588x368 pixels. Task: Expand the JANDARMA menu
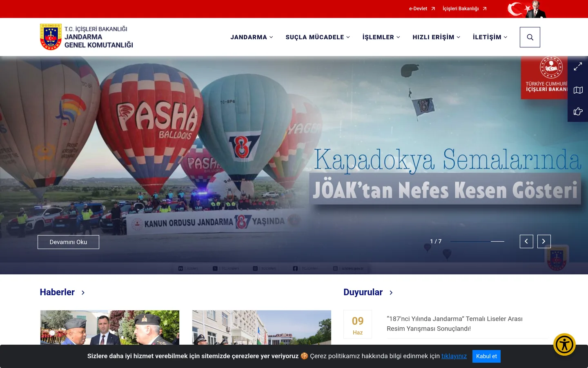point(252,37)
